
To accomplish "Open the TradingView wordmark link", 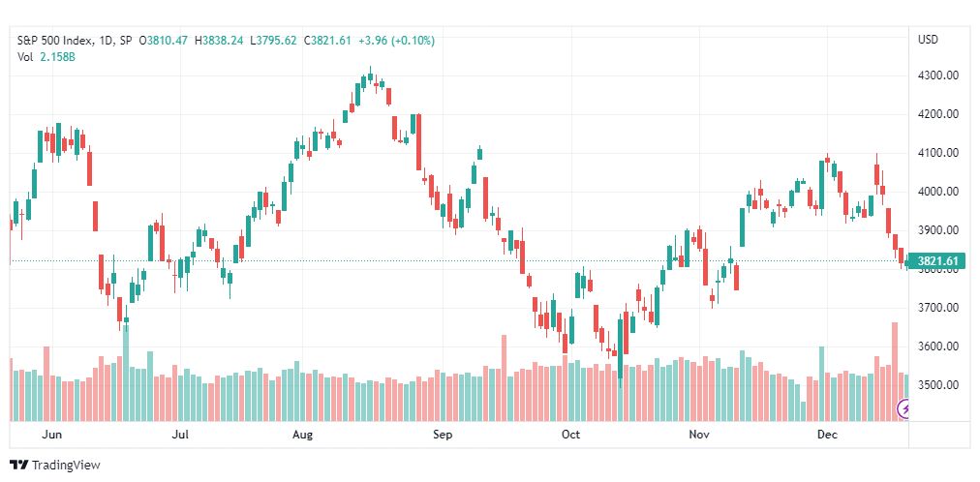I will [65, 466].
